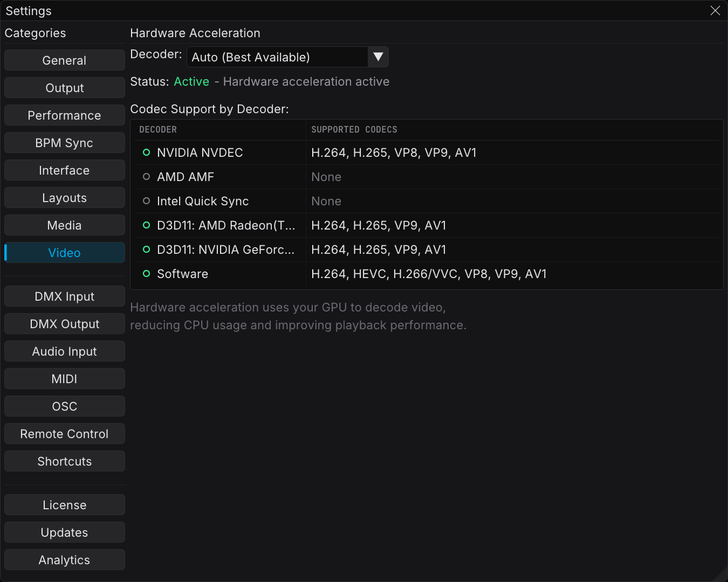Open Remote Control settings
Screen dimensions: 728x582
[65, 434]
